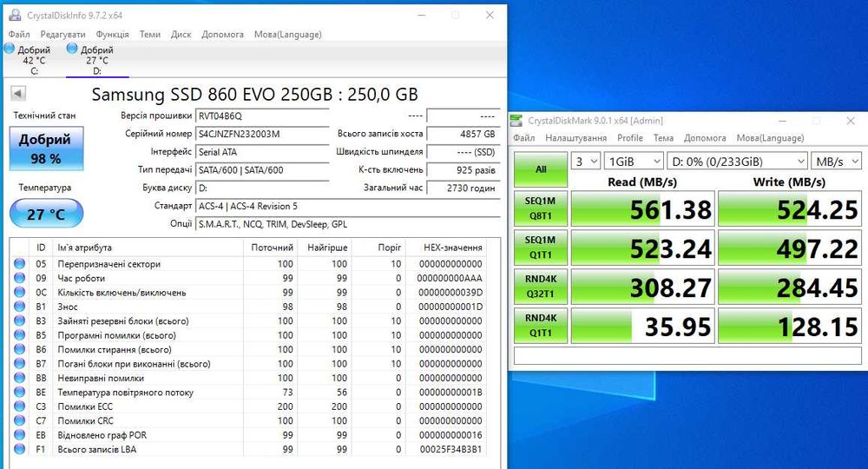The width and height of the screenshot is (868, 469).
Task: Click status orb for attribute BE row
Action: (x=20, y=392)
